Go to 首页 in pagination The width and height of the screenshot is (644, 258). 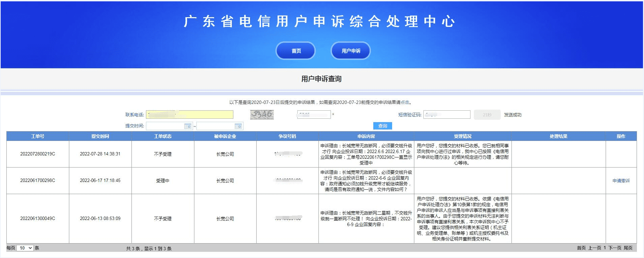coord(581,248)
